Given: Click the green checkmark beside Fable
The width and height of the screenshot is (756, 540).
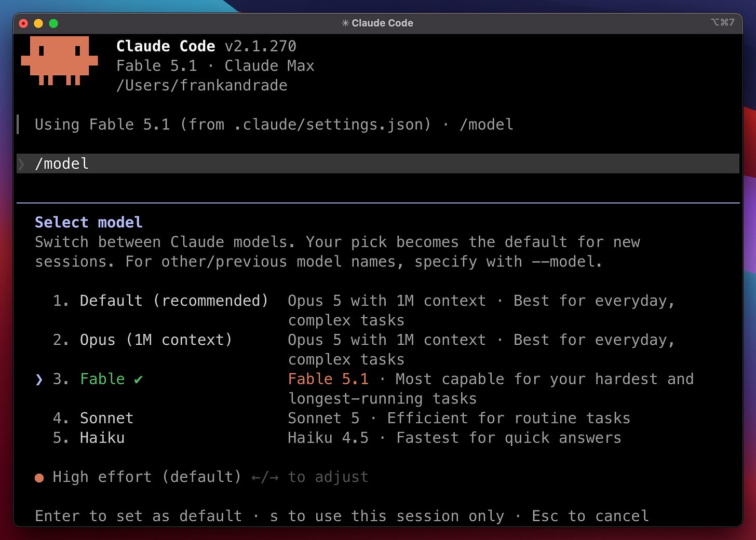Looking at the screenshot, I should (138, 380).
